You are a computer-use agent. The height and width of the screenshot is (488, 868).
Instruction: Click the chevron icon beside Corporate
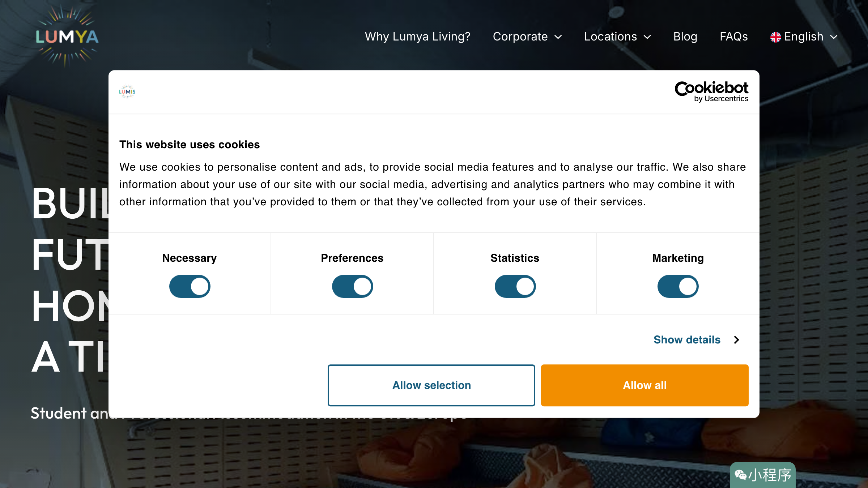tap(558, 37)
